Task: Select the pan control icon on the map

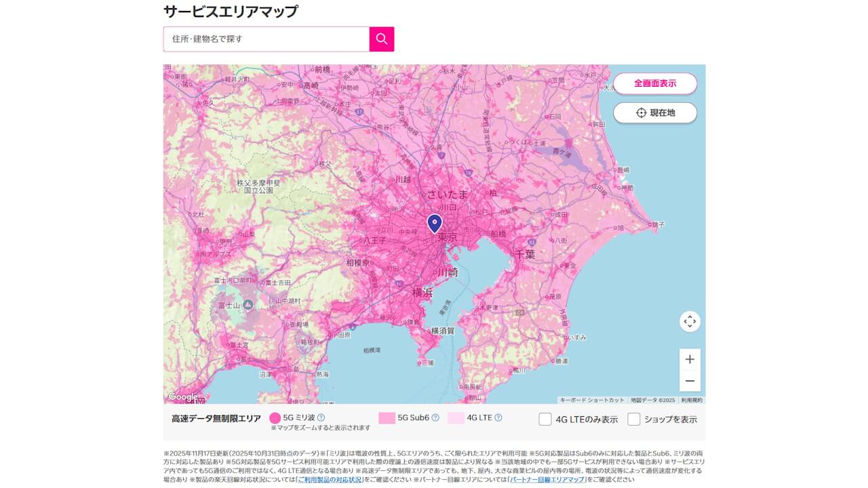Action: (x=690, y=321)
